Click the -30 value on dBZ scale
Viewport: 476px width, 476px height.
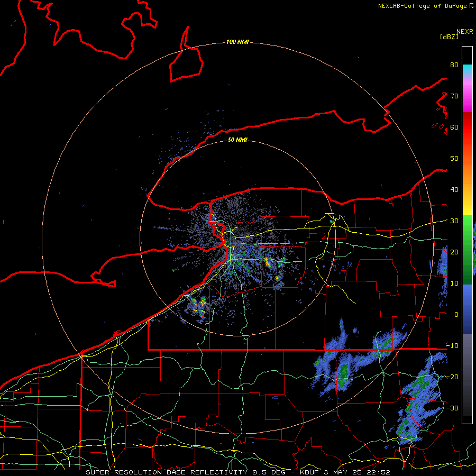coord(452,408)
